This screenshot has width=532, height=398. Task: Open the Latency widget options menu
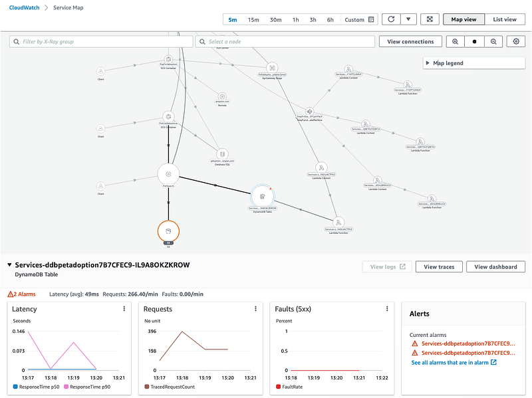(x=124, y=308)
